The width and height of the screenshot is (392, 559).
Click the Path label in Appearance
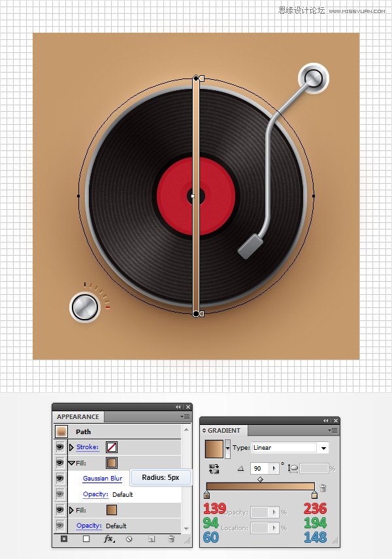click(84, 432)
